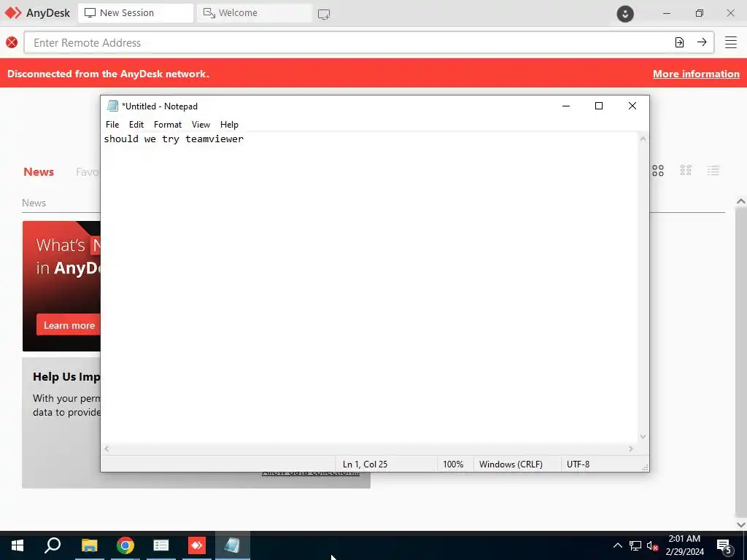The height and width of the screenshot is (560, 747).
Task: Open the notification center icon
Action: (724, 545)
